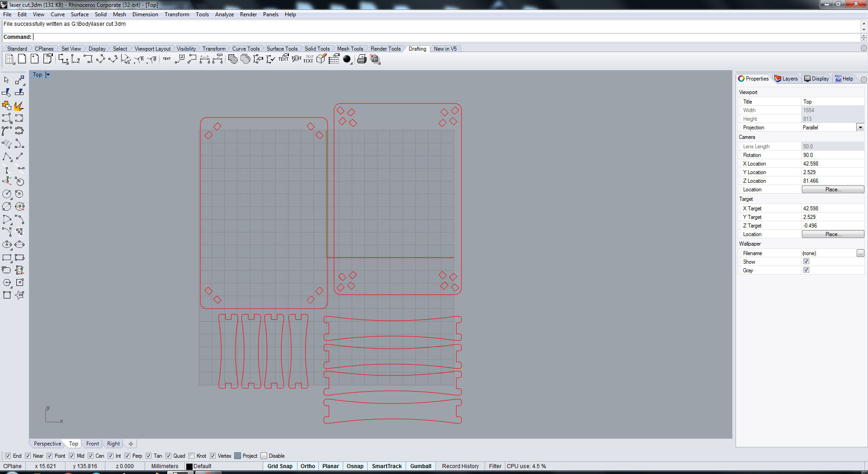Toggle the Near osnap checkbox
This screenshot has width=868, height=474.
pyautogui.click(x=28, y=455)
